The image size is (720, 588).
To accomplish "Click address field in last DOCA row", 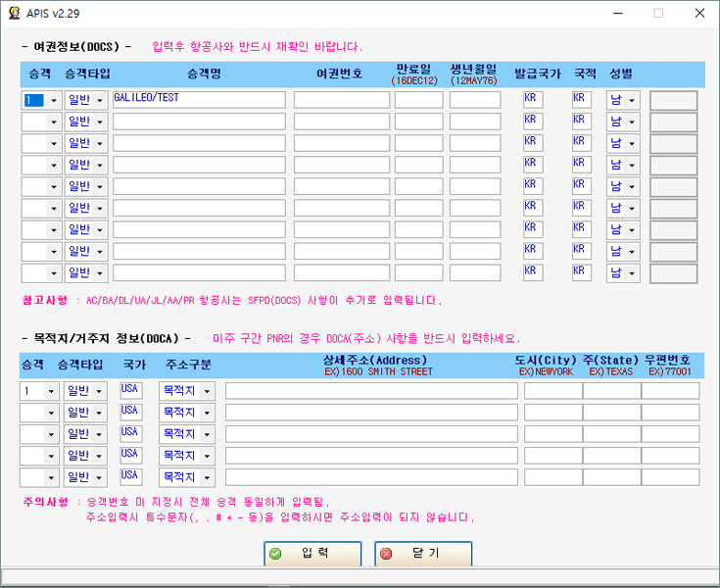I will [371, 477].
